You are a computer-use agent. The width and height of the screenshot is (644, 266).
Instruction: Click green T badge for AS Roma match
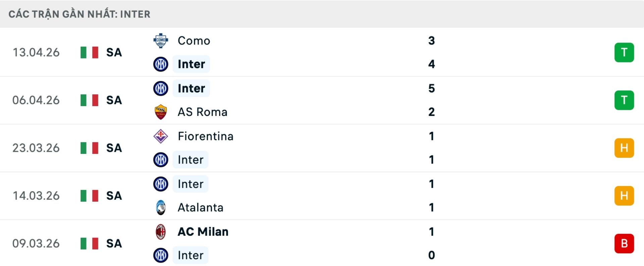pyautogui.click(x=624, y=100)
